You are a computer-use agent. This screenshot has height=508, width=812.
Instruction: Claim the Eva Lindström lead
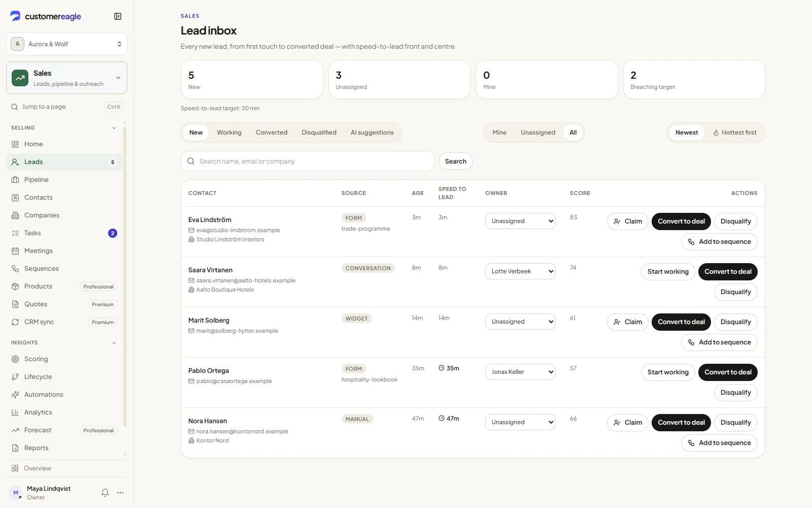(x=628, y=221)
